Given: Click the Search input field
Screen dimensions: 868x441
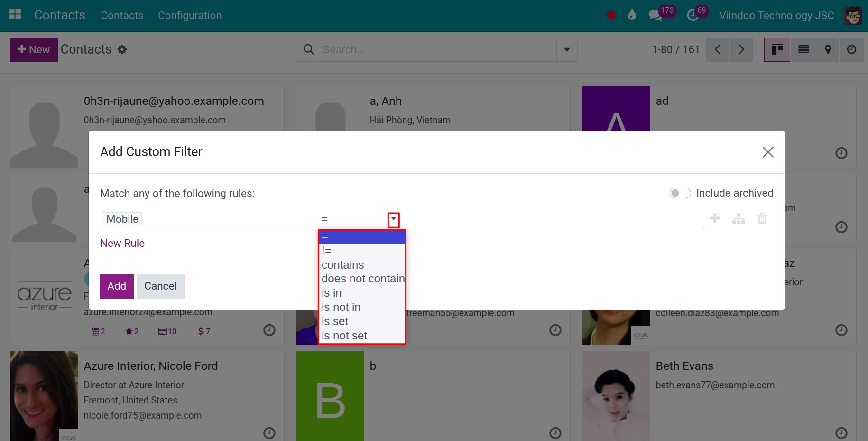Looking at the screenshot, I should pos(436,49).
